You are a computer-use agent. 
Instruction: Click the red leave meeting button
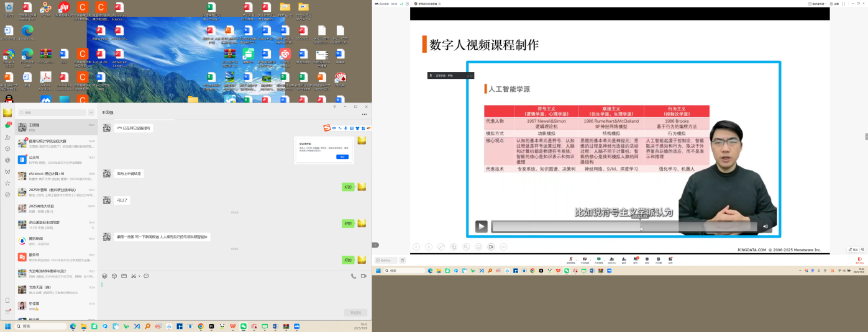coord(860,260)
